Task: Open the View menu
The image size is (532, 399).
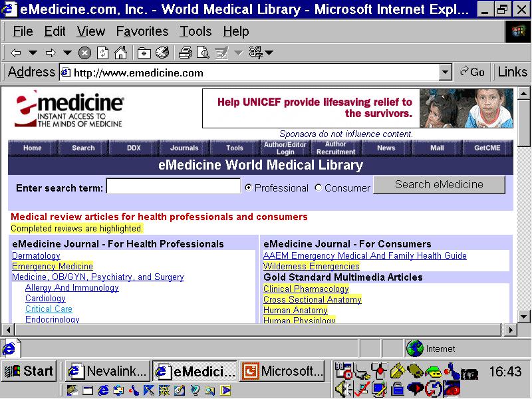Action: (91, 31)
